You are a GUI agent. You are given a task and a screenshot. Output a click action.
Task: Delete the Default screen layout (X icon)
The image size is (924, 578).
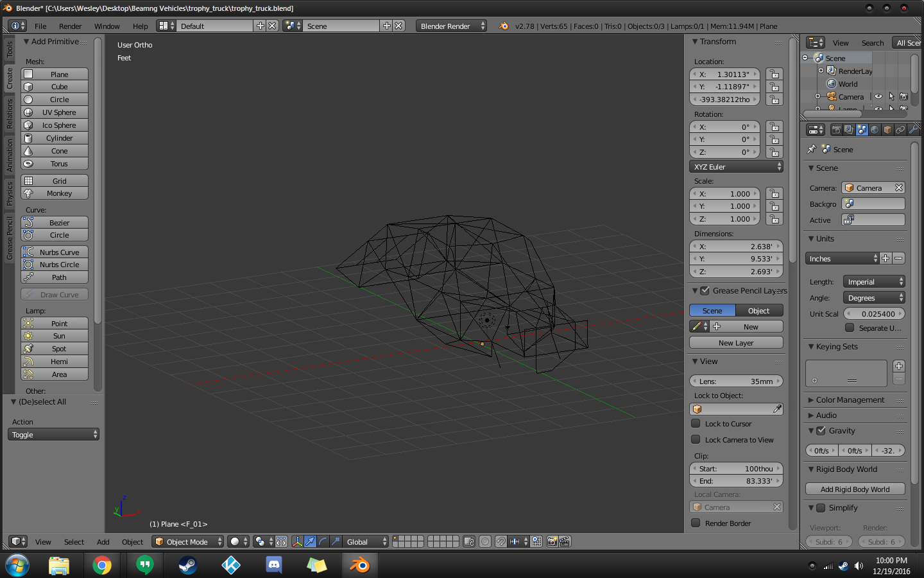[272, 26]
